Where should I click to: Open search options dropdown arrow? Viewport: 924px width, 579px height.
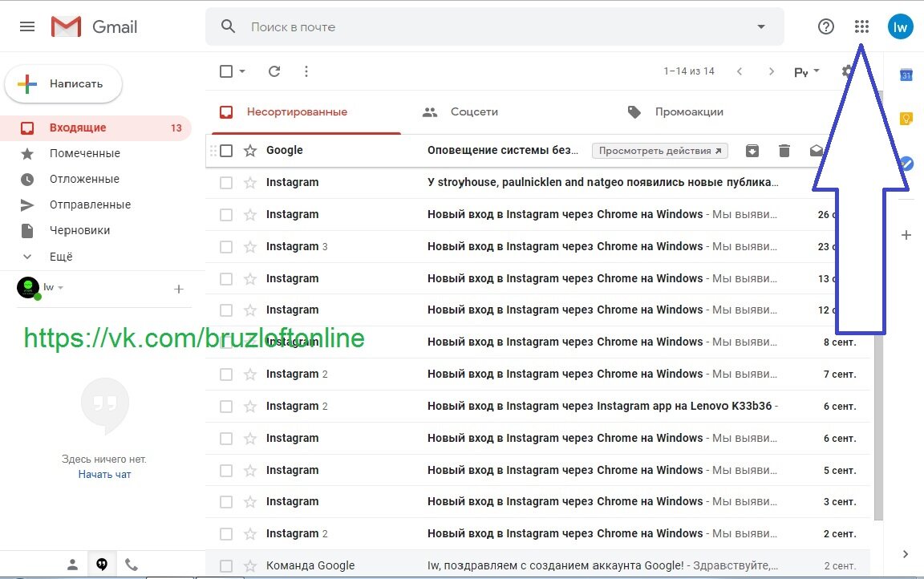pos(760,26)
